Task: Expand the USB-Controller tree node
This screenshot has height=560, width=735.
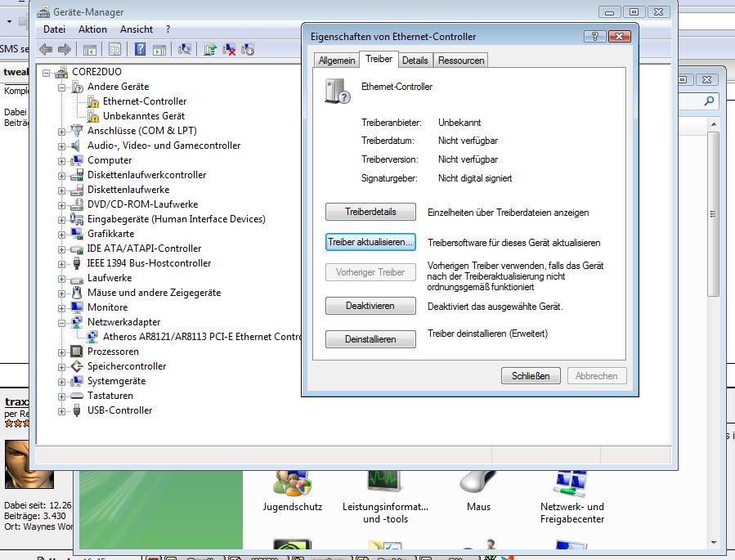Action: pos(61,410)
